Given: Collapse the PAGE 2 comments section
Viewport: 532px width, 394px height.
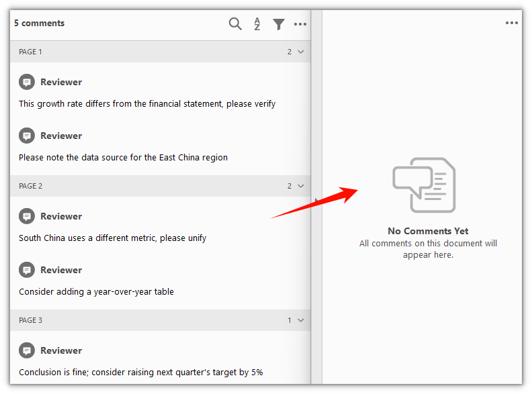Looking at the screenshot, I should pos(301,186).
